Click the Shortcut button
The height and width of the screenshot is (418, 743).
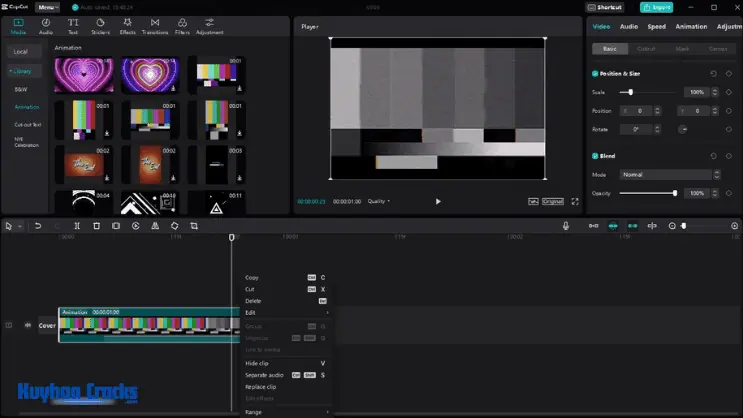click(x=607, y=7)
